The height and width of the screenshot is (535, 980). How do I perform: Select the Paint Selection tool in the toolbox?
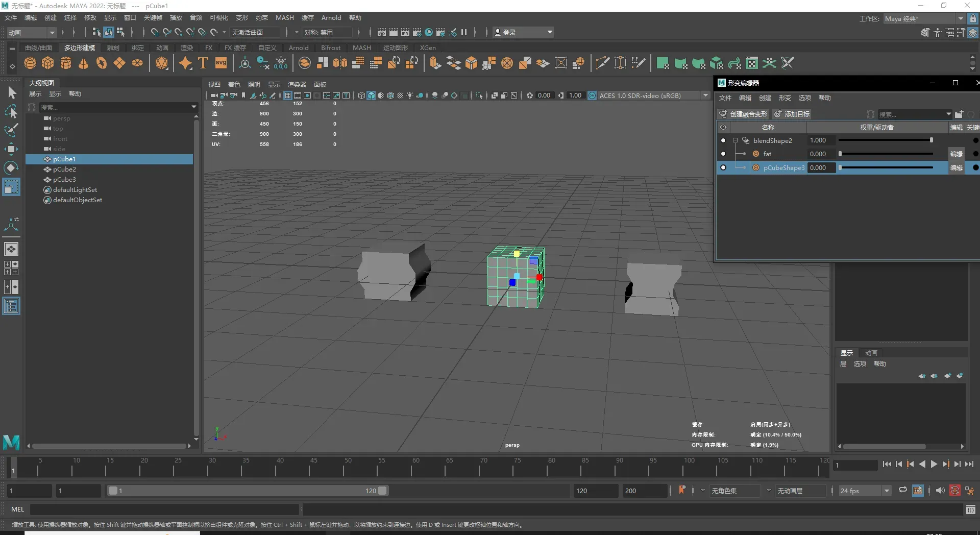tap(11, 130)
